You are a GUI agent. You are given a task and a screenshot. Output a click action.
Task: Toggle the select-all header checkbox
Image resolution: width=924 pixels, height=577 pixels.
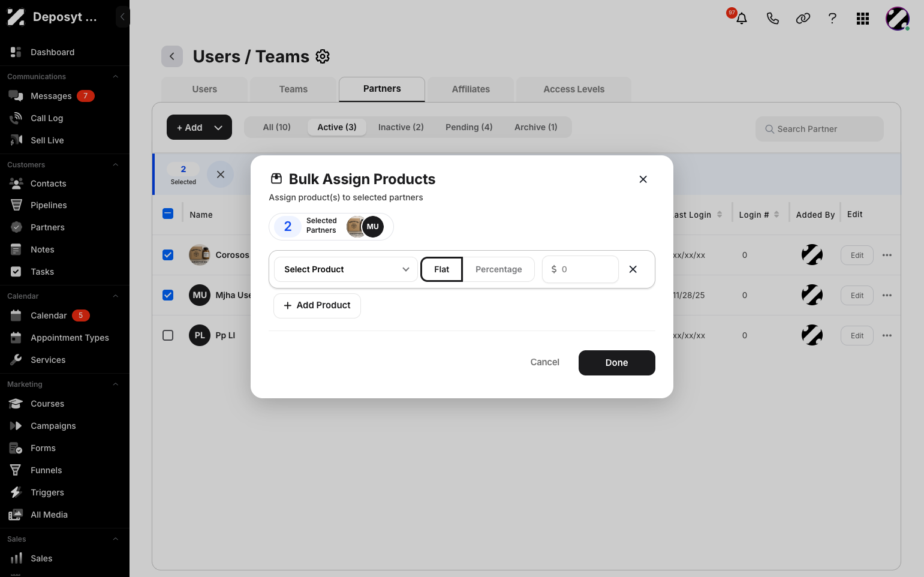(168, 214)
